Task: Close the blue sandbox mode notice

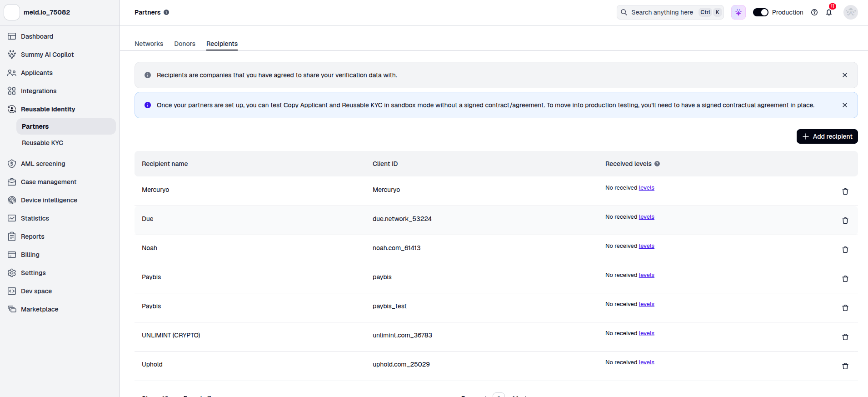Action: [844, 105]
